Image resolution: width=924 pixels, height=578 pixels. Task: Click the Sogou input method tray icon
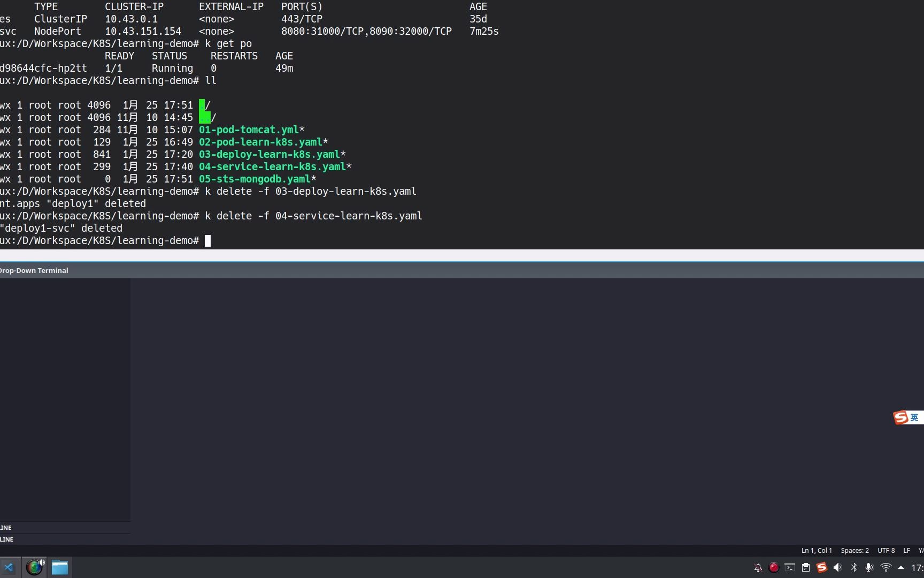(822, 567)
